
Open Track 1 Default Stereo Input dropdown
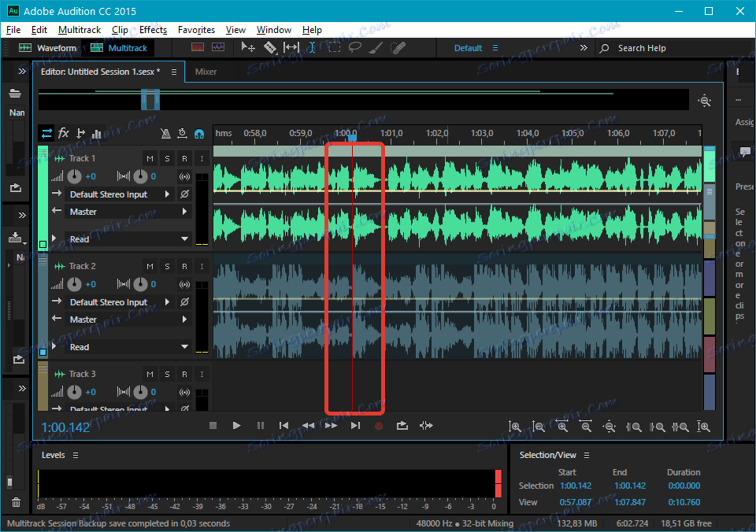[118, 194]
